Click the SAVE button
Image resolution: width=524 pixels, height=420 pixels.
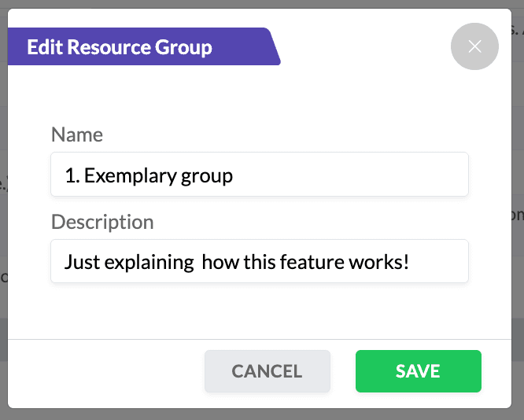pyautogui.click(x=418, y=371)
